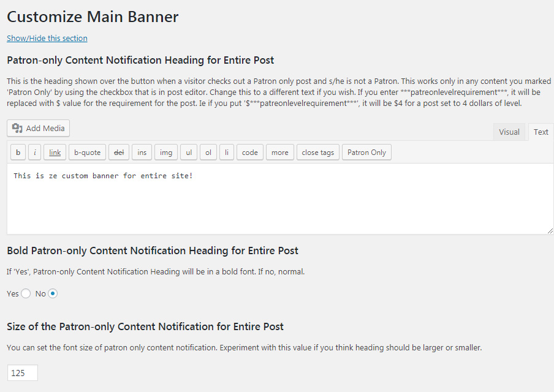Insert a hyperlink using link button
The height and width of the screenshot is (392, 554).
[55, 153]
